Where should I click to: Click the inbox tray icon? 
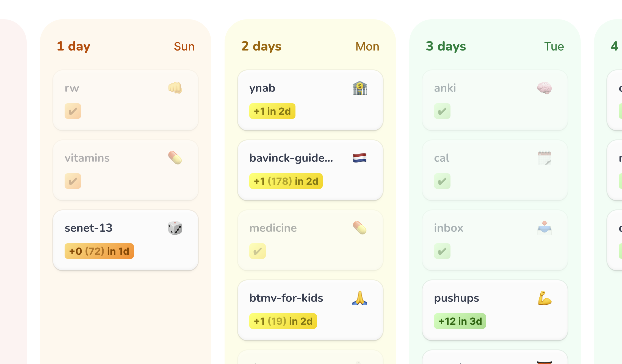[x=544, y=228]
